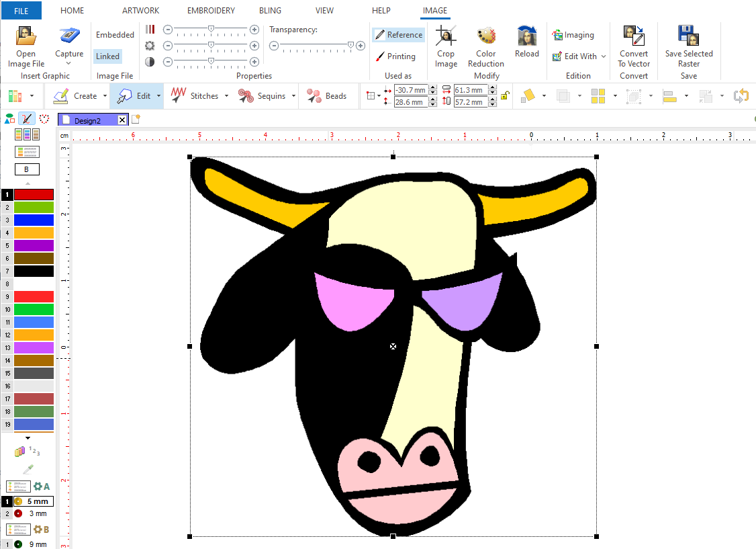
Task: Expand the Edit With dropdown
Action: coord(603,56)
